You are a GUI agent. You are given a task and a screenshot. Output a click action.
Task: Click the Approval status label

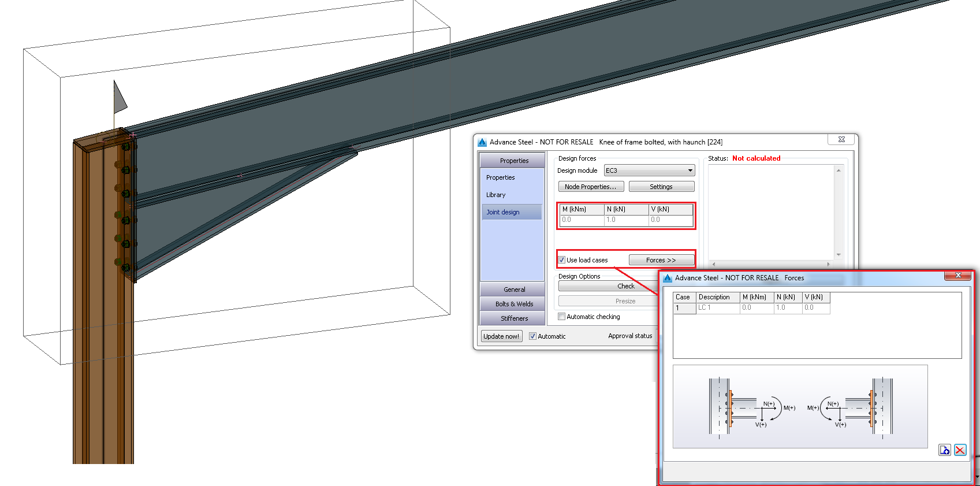tap(630, 336)
